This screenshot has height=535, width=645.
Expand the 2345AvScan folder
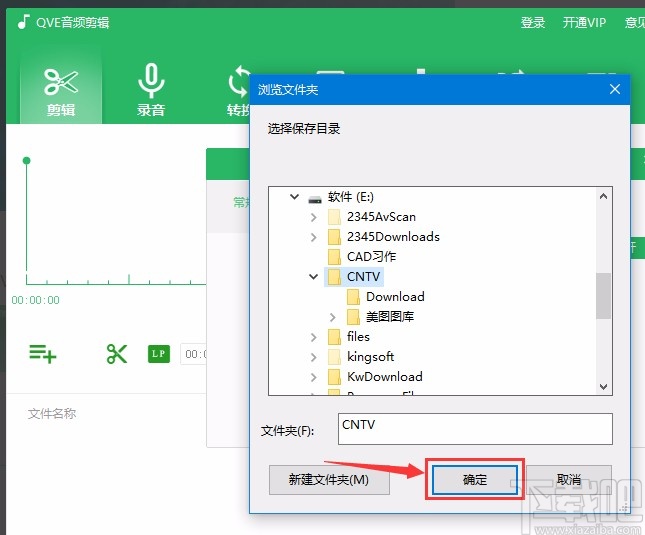click(314, 217)
